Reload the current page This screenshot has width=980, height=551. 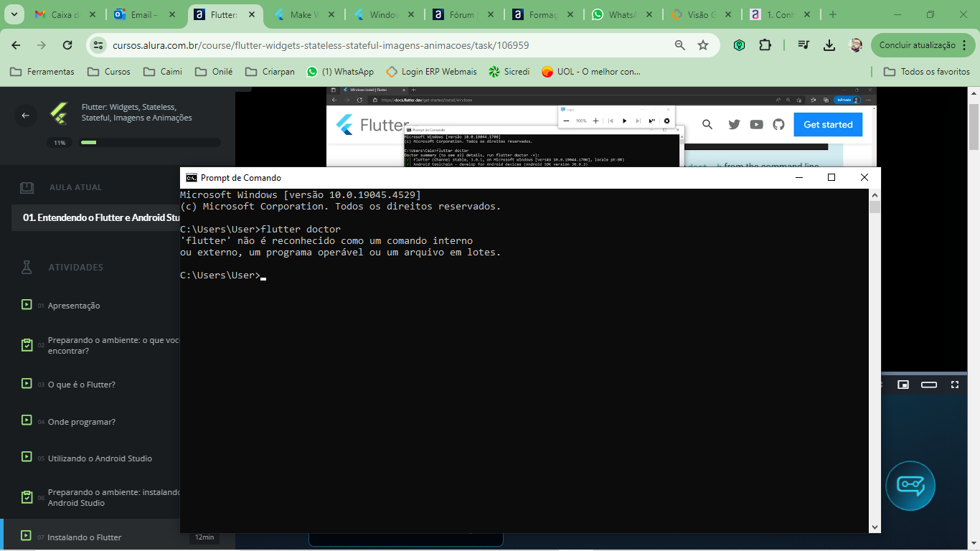coord(67,45)
